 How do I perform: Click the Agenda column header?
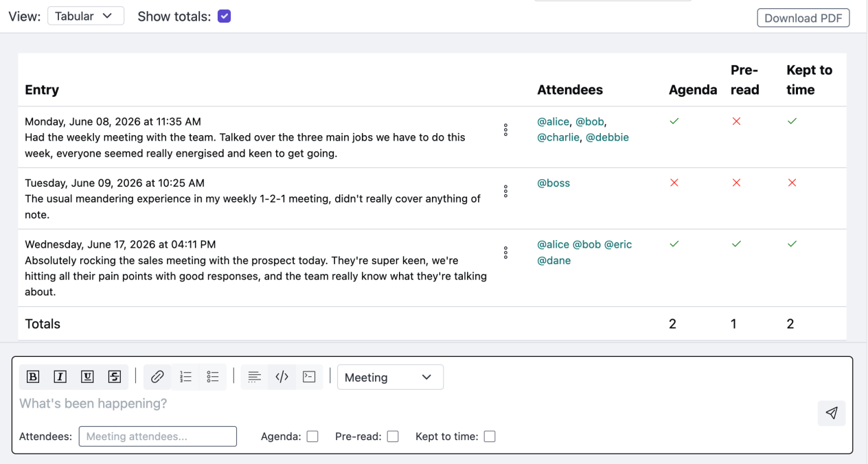693,90
